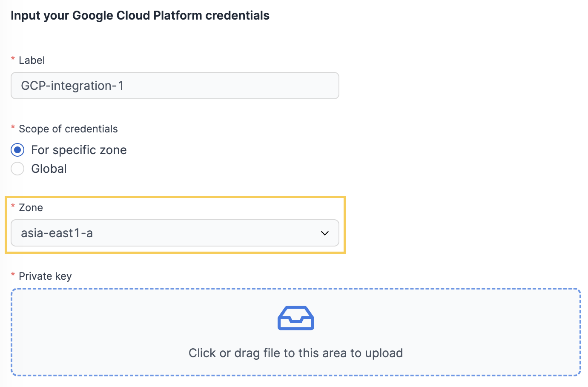Image resolution: width=588 pixels, height=387 pixels.
Task: Click the 'Scope of credentials' label
Action: pyautogui.click(x=68, y=129)
